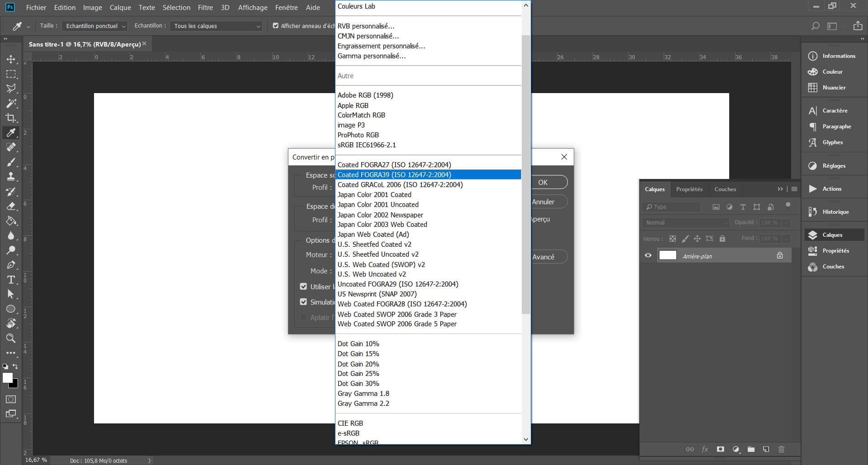Open the search icon in options bar

(815, 26)
